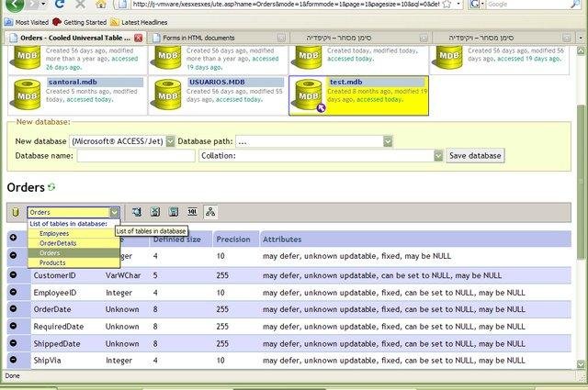
Task: Refresh the Orders table via green icon
Action: click(51, 186)
